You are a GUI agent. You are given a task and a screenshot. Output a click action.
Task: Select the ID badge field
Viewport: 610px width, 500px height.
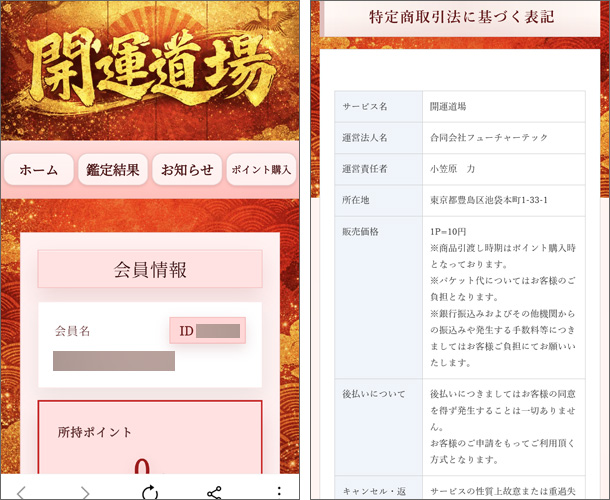click(208, 331)
